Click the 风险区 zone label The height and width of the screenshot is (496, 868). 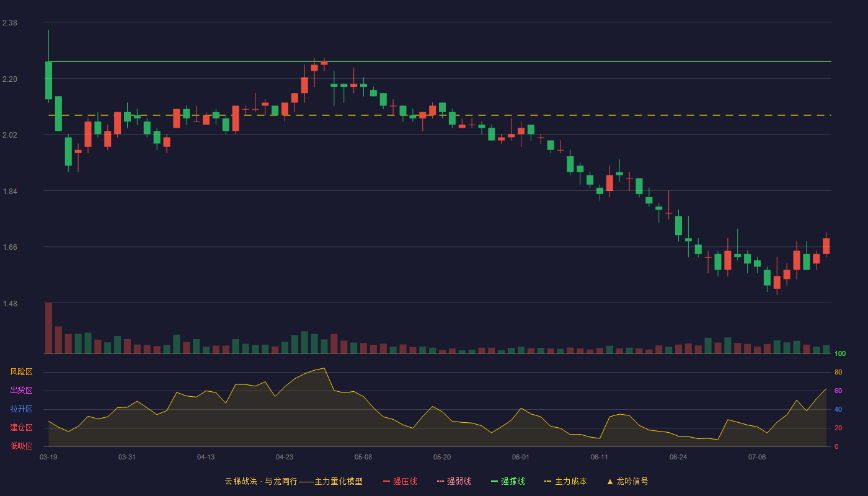21,372
